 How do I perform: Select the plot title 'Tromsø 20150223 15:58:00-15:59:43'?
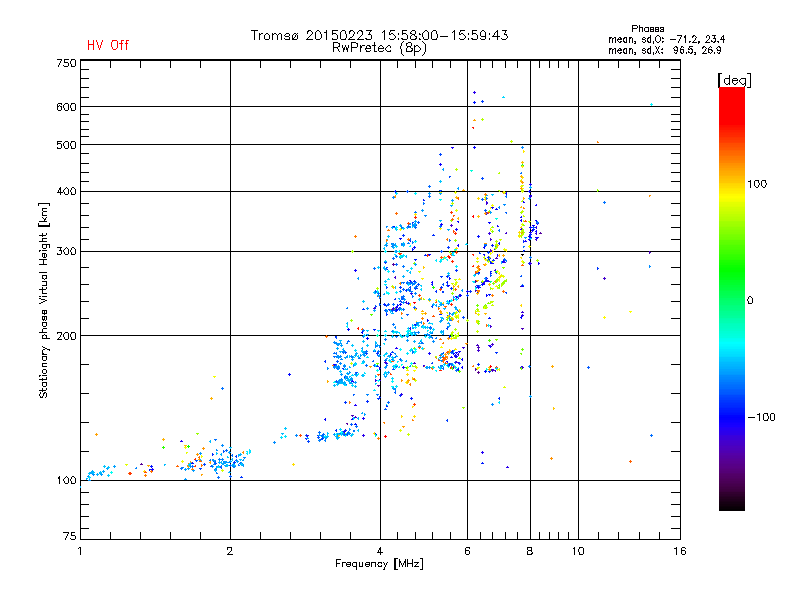pyautogui.click(x=379, y=35)
